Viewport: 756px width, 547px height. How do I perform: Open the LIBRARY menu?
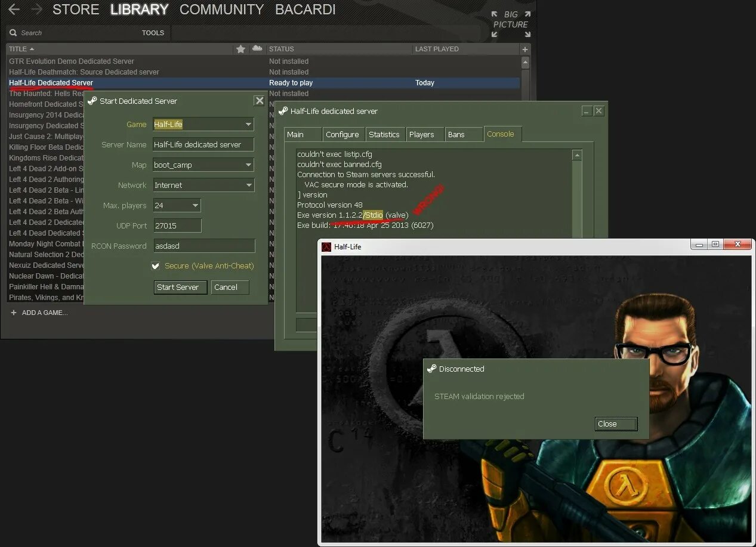(140, 10)
